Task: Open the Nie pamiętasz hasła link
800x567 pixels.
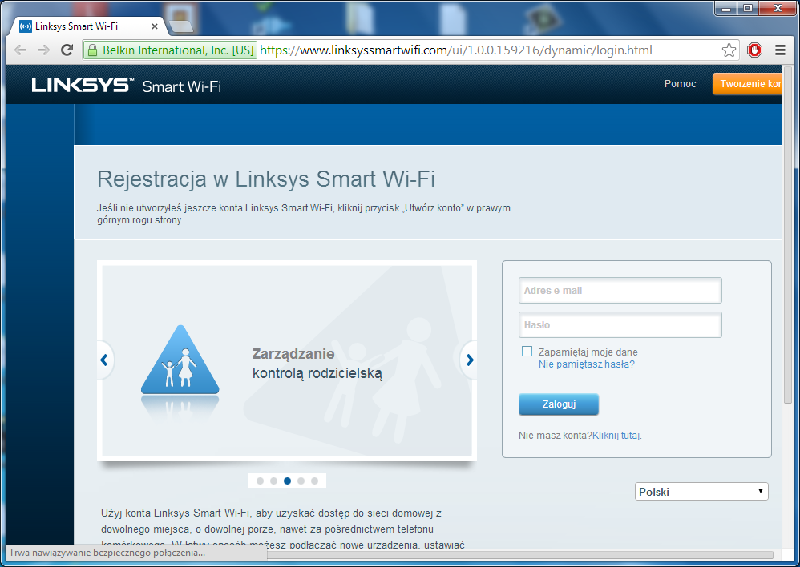Action: (x=586, y=364)
